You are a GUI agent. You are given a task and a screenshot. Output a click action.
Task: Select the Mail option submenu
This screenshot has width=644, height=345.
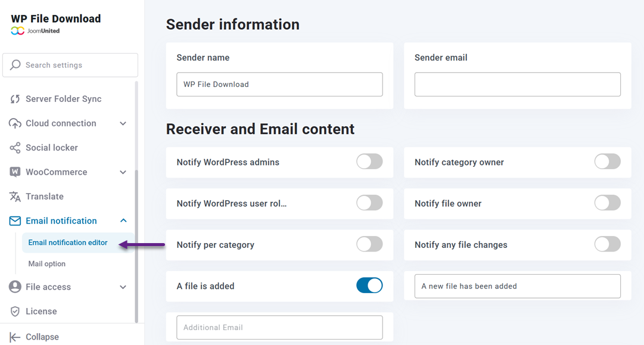tap(47, 264)
